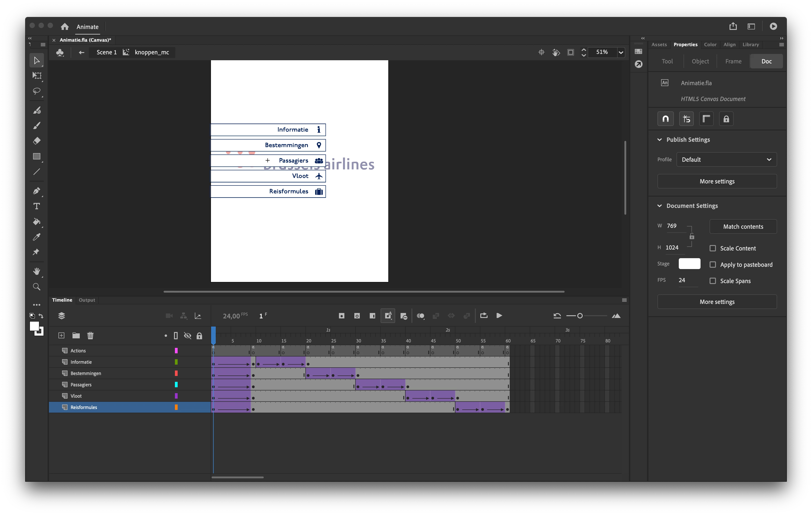The height and width of the screenshot is (515, 812).
Task: Play the timeline animation
Action: 499,315
